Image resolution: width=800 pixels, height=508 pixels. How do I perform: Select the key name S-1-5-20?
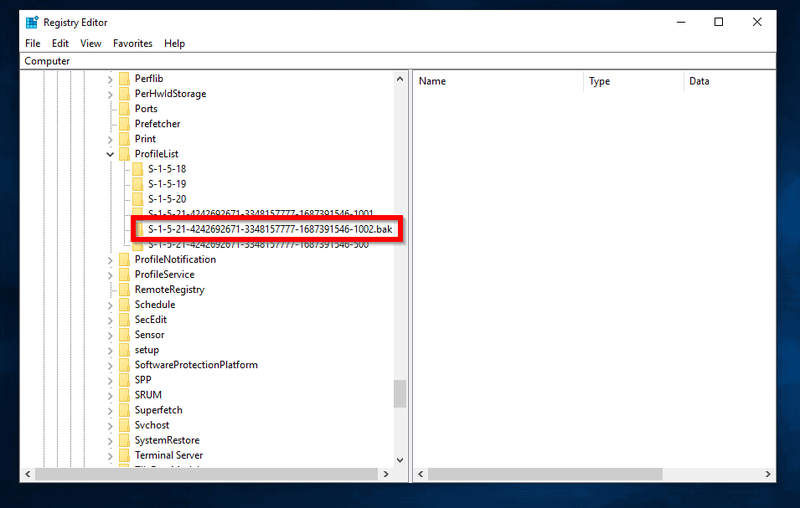[167, 199]
